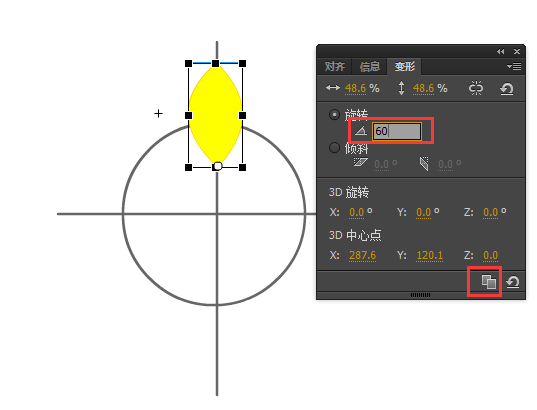This screenshot has height=410, width=537.
Task: Click the 3D rotation X value 0.0
Action: 357,212
